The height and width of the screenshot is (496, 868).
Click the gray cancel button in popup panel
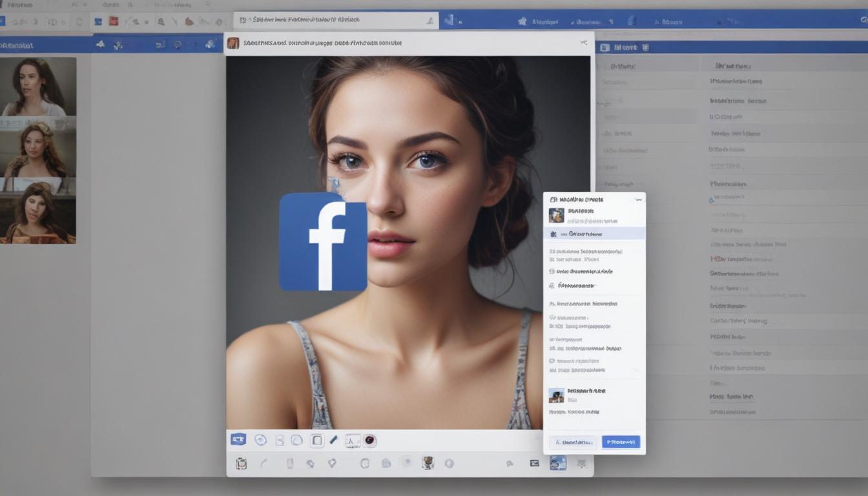(573, 442)
